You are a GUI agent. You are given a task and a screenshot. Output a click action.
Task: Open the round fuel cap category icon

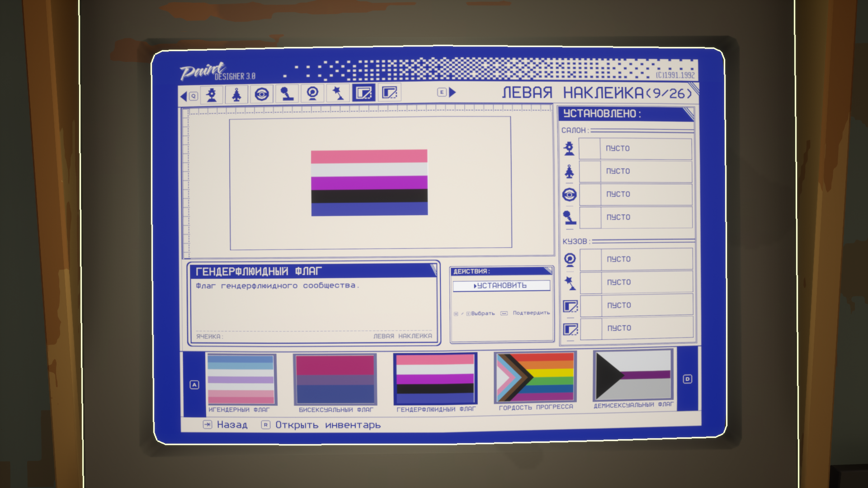(x=312, y=93)
